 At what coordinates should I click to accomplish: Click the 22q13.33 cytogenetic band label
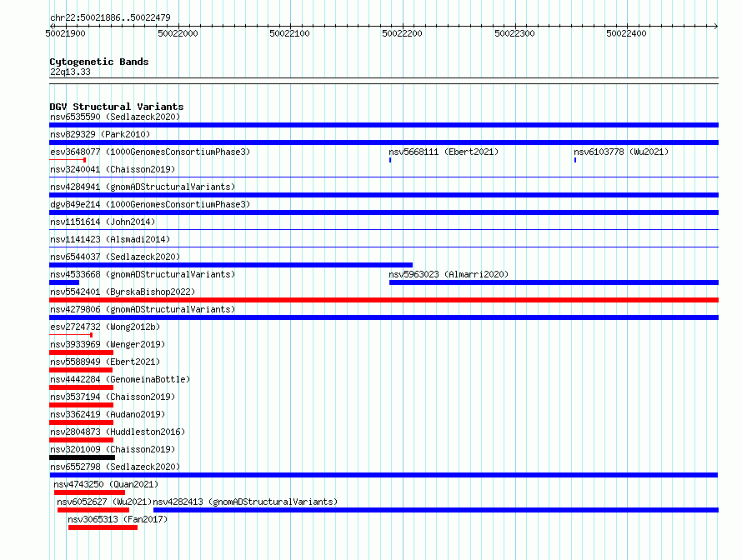70,72
